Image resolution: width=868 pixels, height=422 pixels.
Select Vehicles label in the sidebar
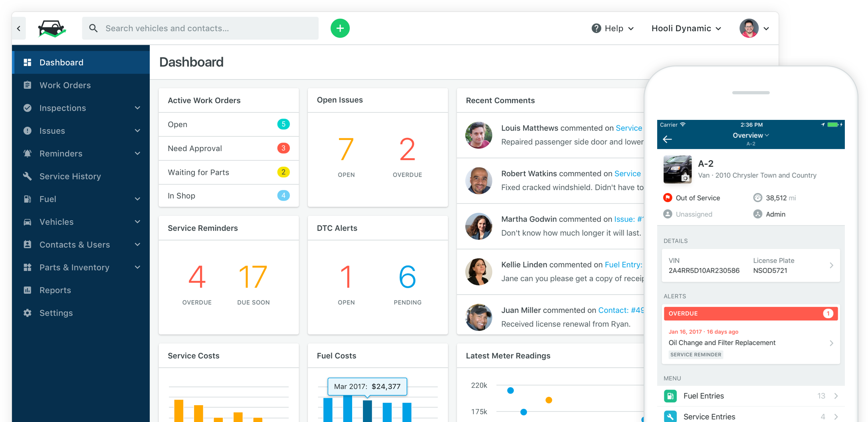(56, 222)
